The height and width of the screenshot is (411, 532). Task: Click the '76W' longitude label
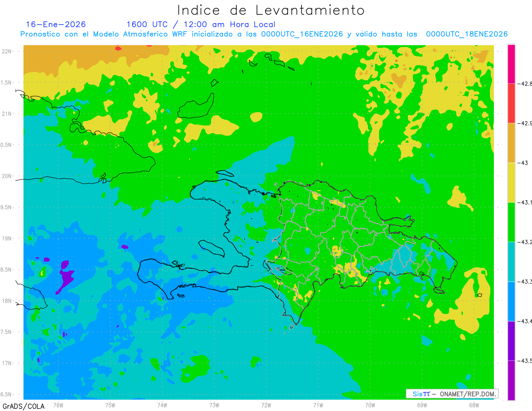[x=58, y=404]
